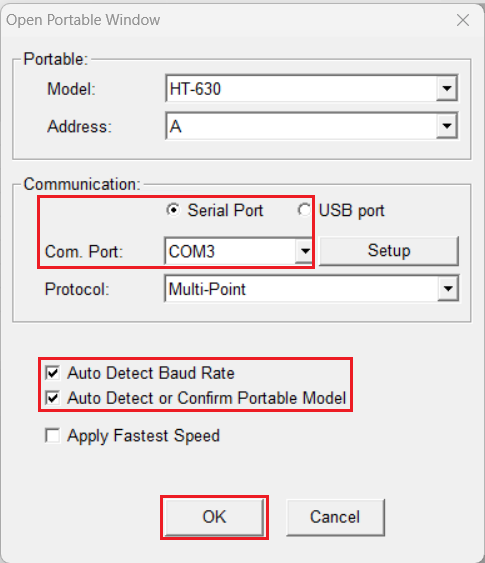Screen dimensions: 485x563
Task: Confirm the dialog with OK
Action: pyautogui.click(x=214, y=517)
